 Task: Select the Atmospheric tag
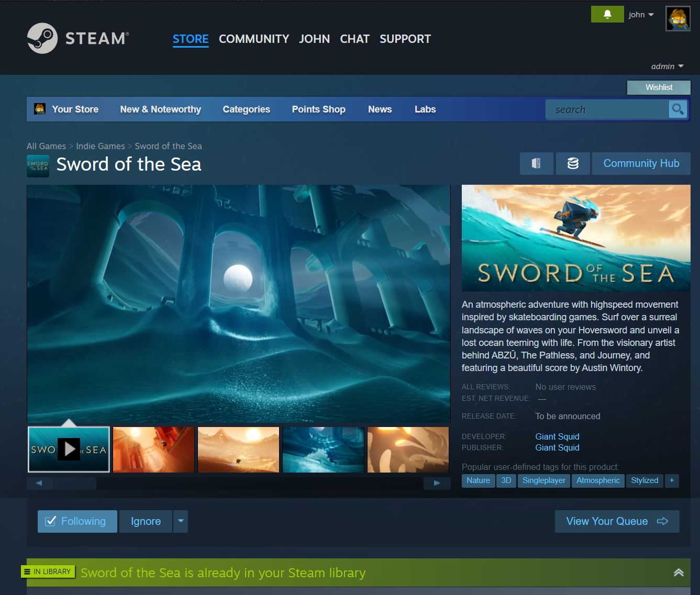[598, 480]
